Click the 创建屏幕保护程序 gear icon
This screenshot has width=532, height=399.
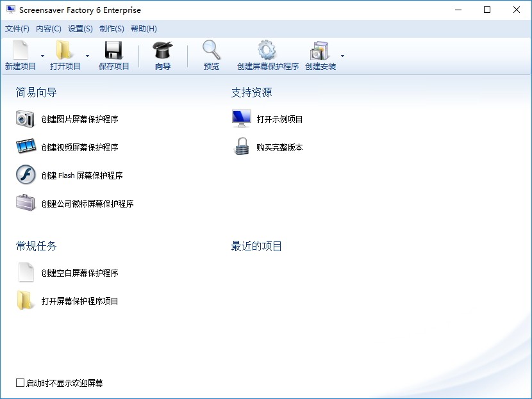point(267,50)
